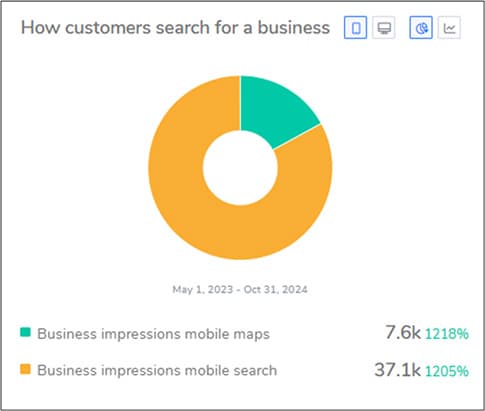Click the 1218% change percentage
Viewport: 485px width, 411px height.
447,334
